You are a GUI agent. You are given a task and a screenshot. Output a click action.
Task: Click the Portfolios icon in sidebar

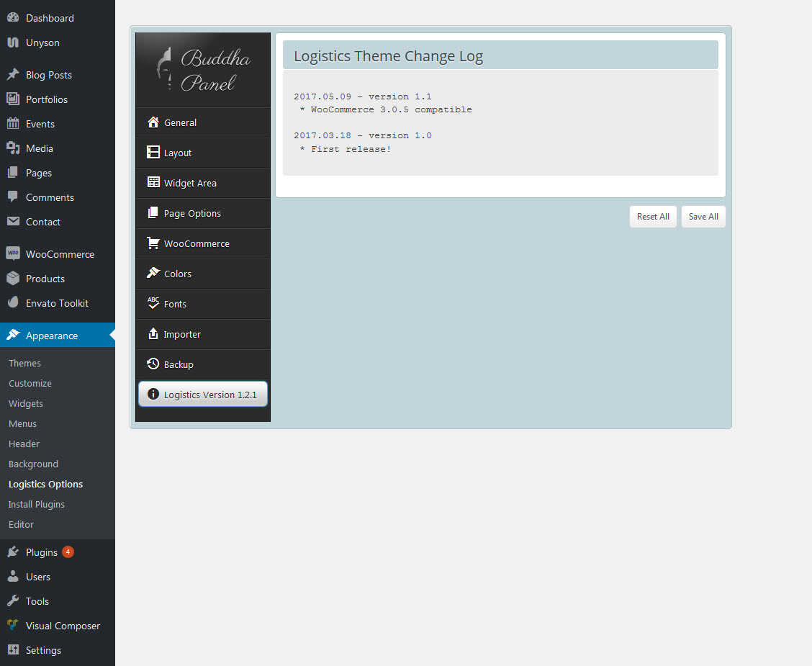(x=13, y=99)
